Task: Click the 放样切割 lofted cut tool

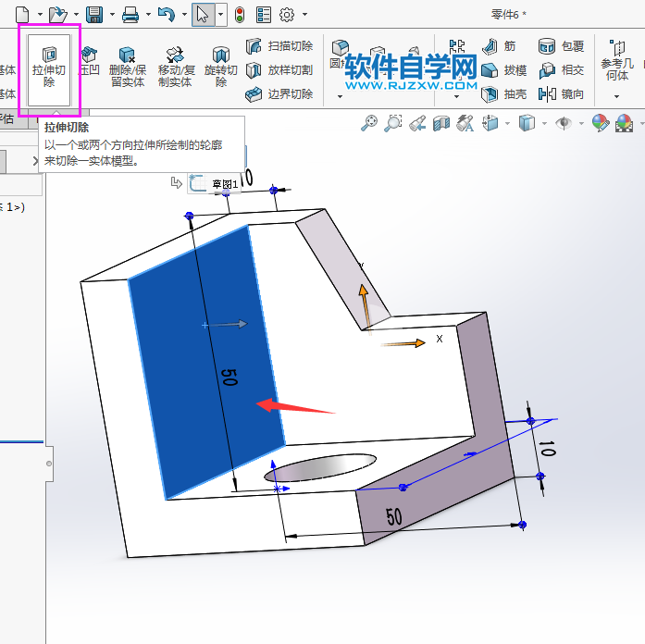Action: click(279, 70)
